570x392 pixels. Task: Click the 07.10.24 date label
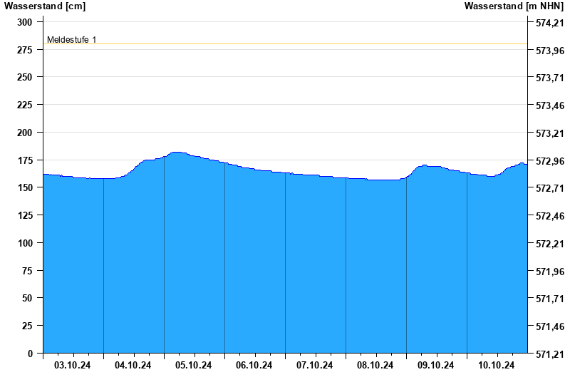click(315, 366)
